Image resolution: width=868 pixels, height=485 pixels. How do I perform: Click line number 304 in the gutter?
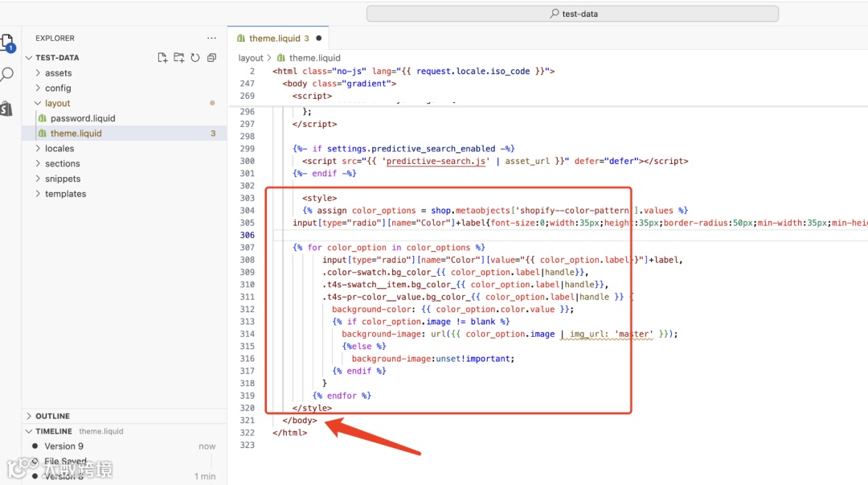pos(247,210)
